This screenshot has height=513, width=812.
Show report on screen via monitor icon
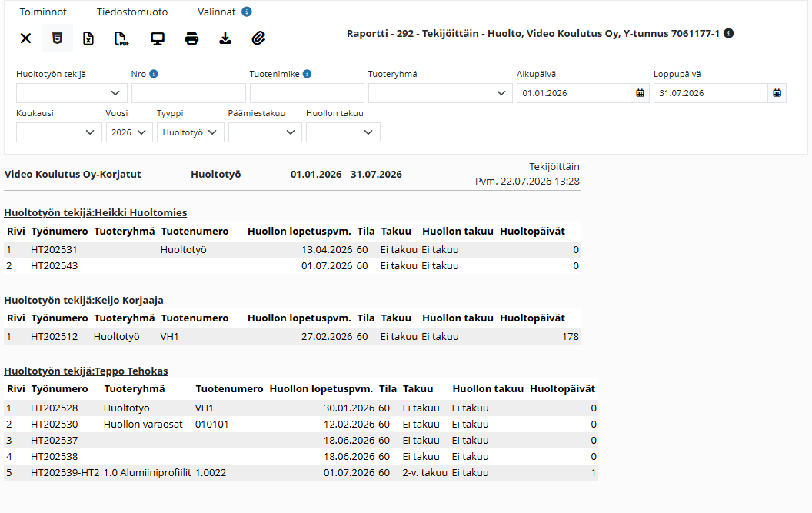[158, 38]
